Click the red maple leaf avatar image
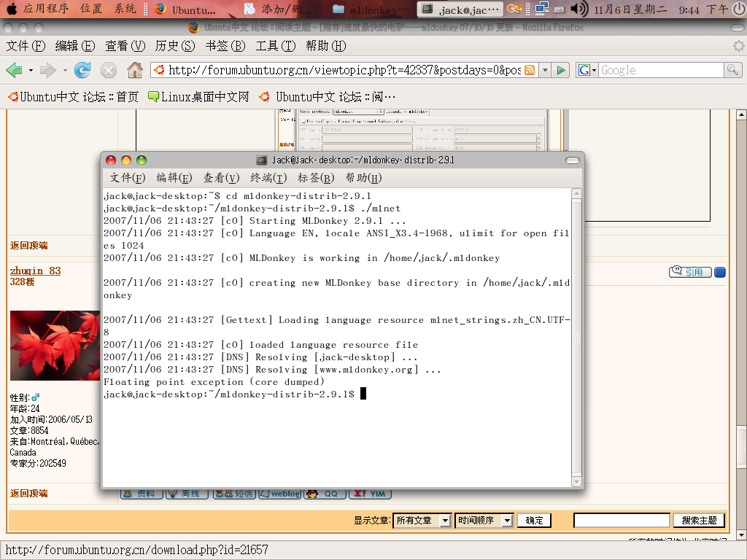The image size is (747, 560). 55,345
